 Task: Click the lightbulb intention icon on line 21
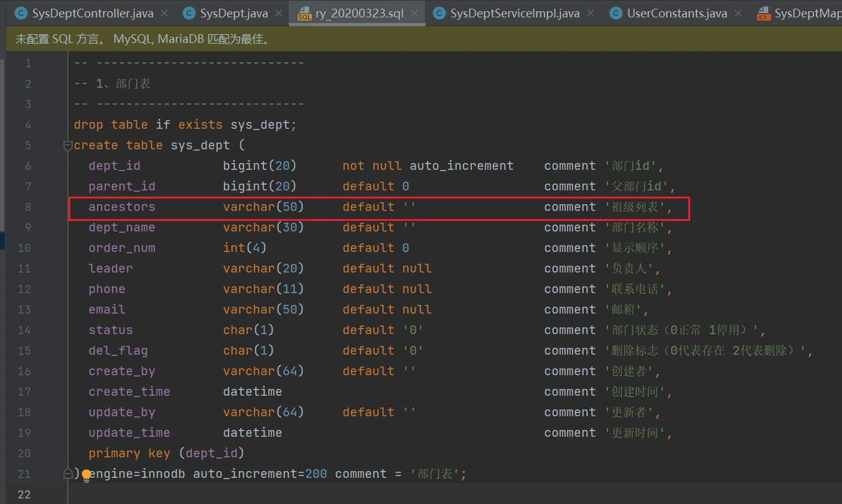point(87,476)
